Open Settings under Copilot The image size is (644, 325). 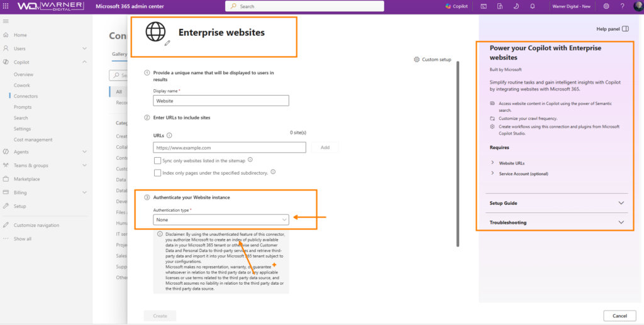(22, 128)
